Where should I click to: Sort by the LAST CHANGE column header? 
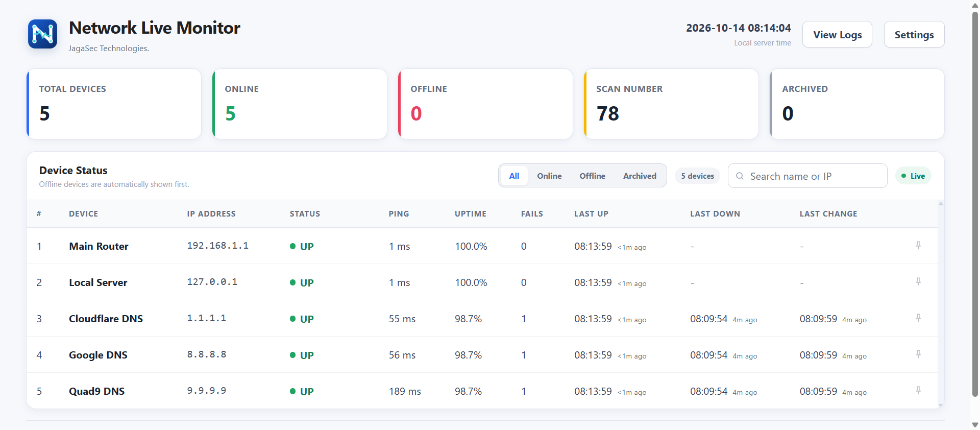point(828,214)
